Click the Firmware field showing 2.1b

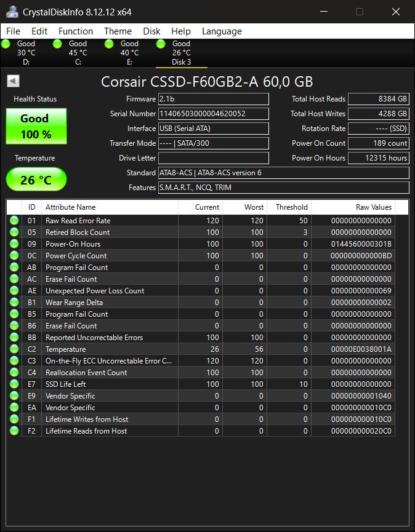(x=213, y=99)
